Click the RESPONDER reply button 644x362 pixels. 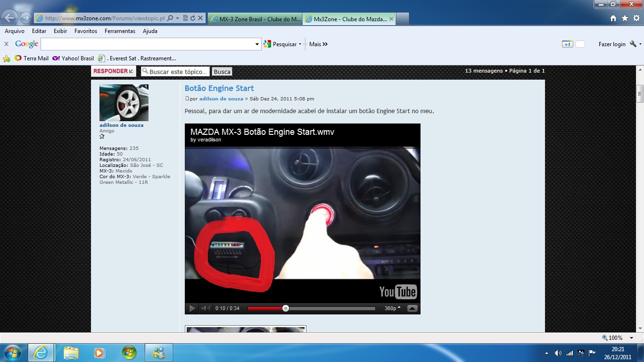[113, 71]
